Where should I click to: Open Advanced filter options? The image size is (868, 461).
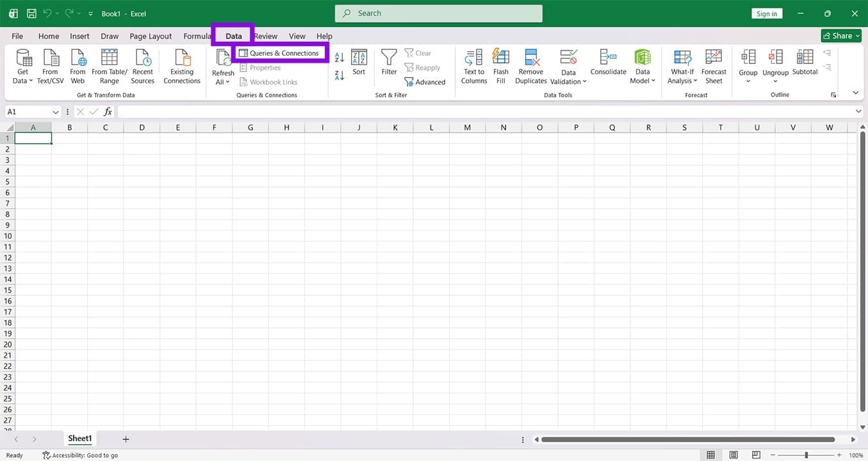click(425, 82)
